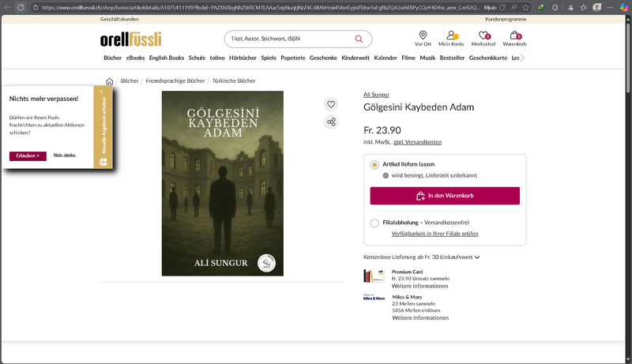The width and height of the screenshot is (632, 364).
Task: Open the Kalender menu
Action: pos(386,58)
